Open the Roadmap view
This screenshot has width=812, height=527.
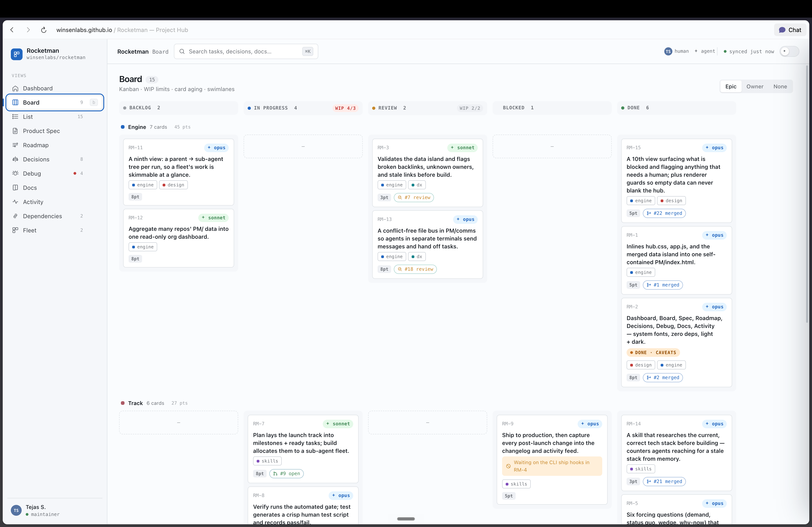click(55, 145)
